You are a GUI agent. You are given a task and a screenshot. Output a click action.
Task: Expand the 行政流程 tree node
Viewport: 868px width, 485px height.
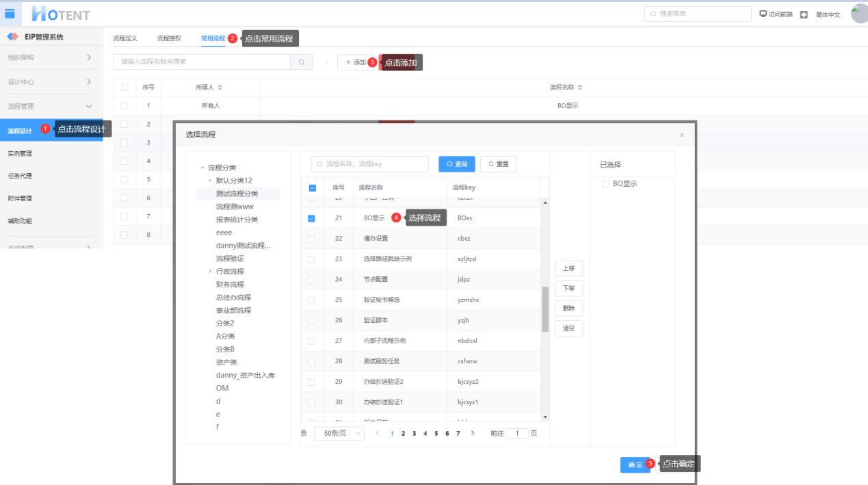[210, 272]
